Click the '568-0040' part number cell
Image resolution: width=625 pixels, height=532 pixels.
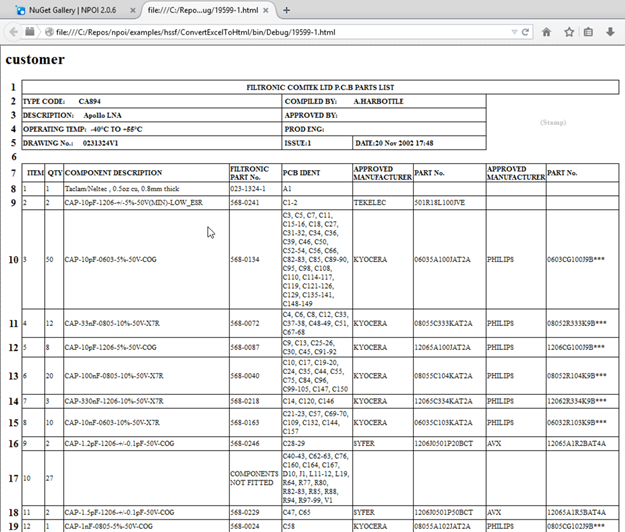click(x=256, y=376)
